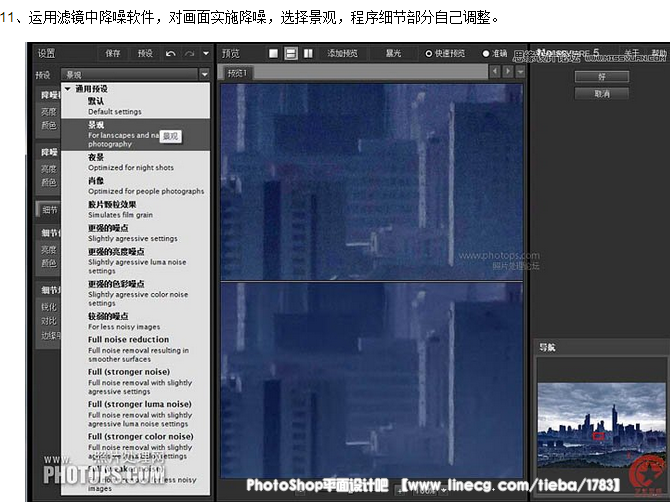The image size is (670, 502).
Task: Select the 夜景 night shots preset
Action: (x=135, y=162)
